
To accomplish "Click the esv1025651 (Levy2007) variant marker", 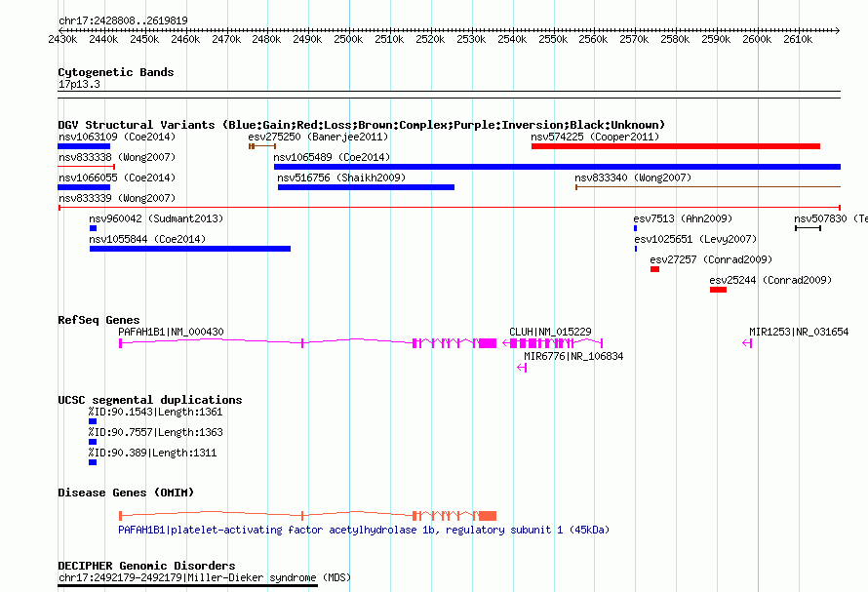I will [x=636, y=249].
